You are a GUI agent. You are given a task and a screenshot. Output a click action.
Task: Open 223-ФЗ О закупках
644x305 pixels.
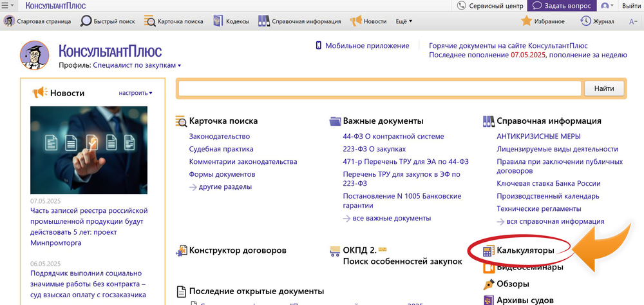[374, 149]
